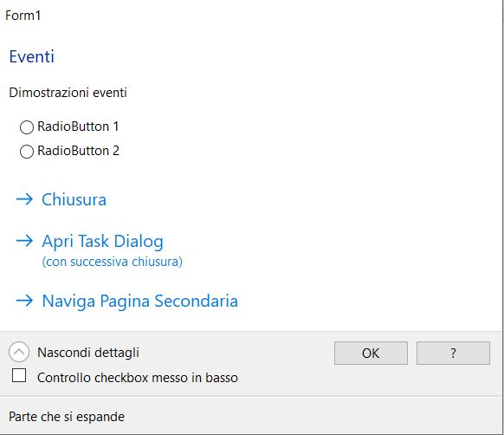The width and height of the screenshot is (504, 435).
Task: Open the Chiusura command link
Action: coord(74,199)
